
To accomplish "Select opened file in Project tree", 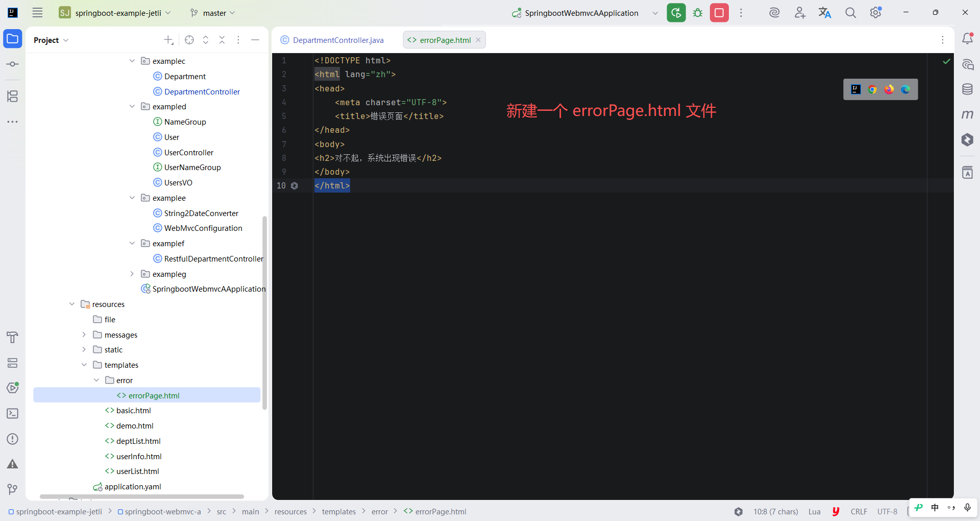I will (x=189, y=40).
